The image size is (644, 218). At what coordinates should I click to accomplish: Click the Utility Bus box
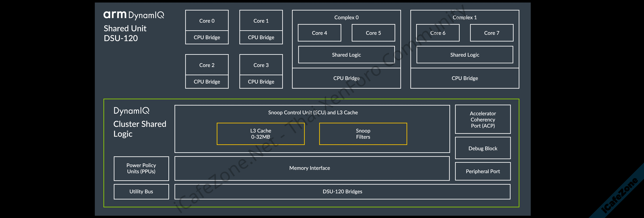[x=141, y=191]
